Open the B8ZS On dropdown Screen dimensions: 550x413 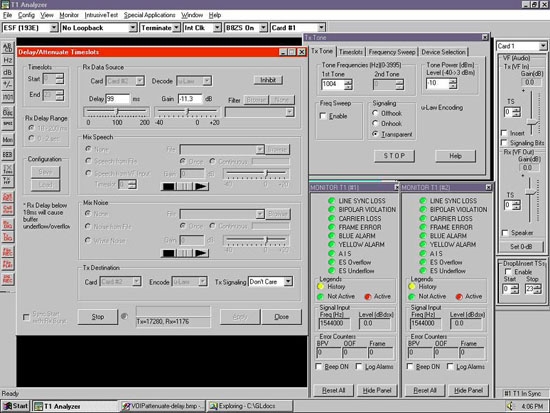point(263,27)
